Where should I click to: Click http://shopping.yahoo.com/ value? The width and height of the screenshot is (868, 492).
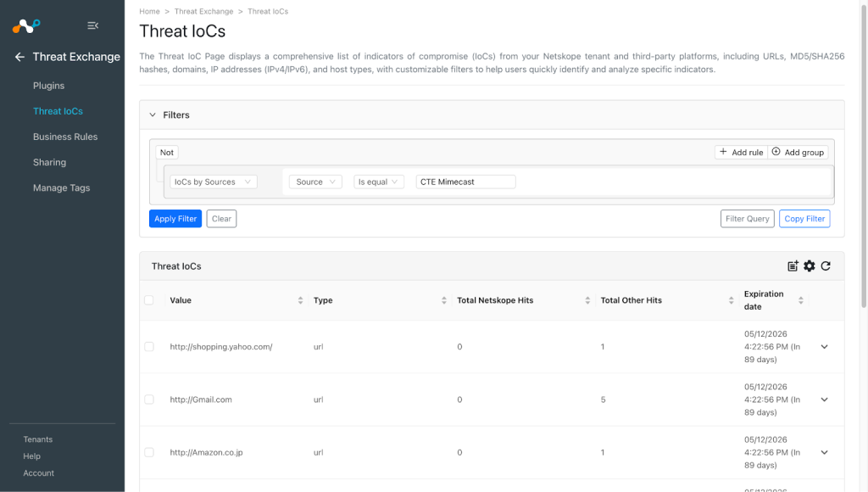tap(221, 347)
